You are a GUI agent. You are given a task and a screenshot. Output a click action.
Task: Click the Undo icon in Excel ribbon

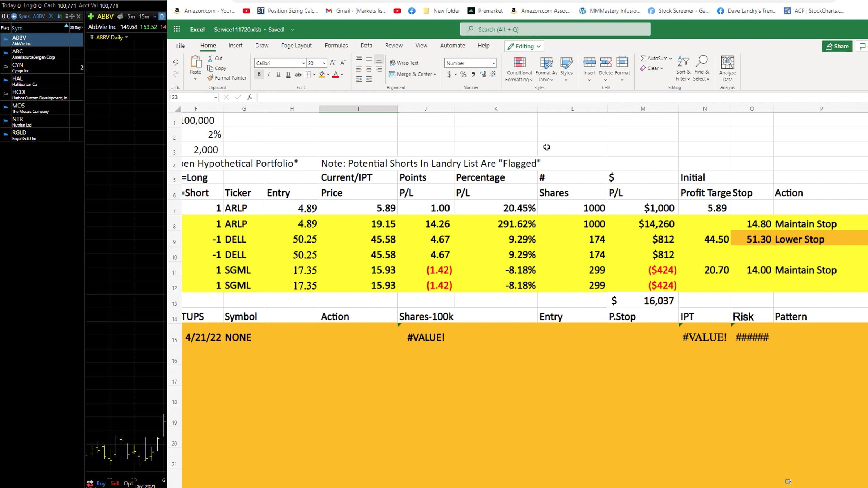pyautogui.click(x=175, y=62)
